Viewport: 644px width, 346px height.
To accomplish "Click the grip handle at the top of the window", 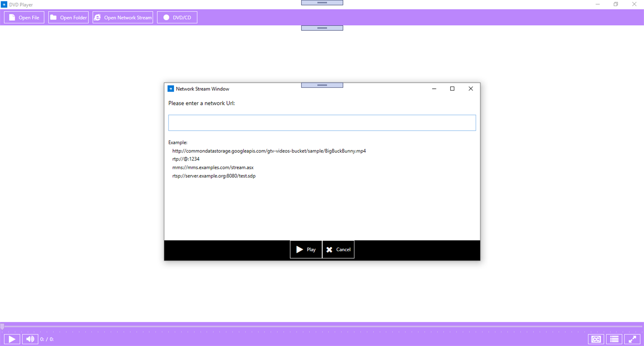I will click(322, 2).
